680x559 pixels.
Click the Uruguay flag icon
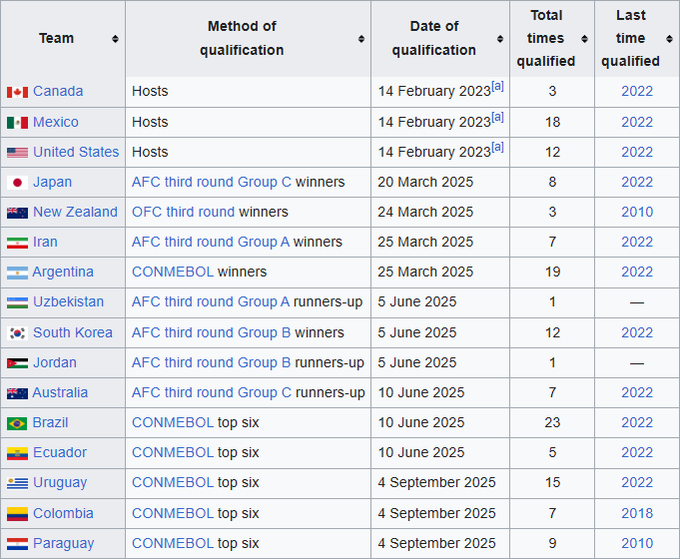17,483
